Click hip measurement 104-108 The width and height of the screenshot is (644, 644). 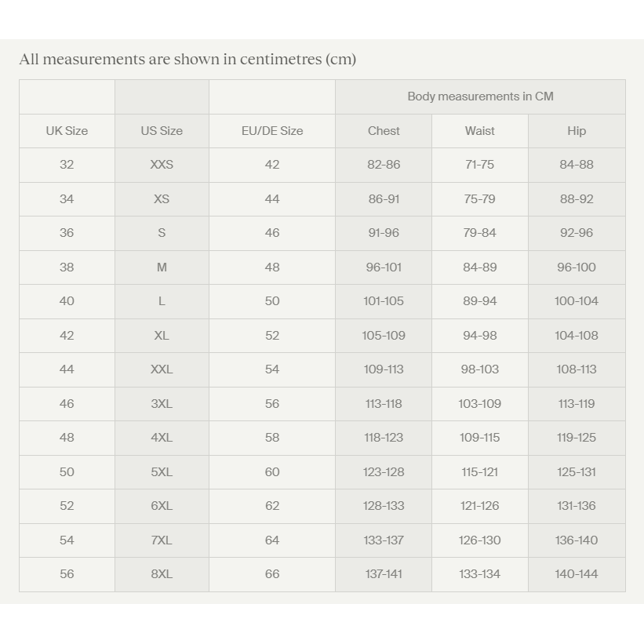(577, 336)
